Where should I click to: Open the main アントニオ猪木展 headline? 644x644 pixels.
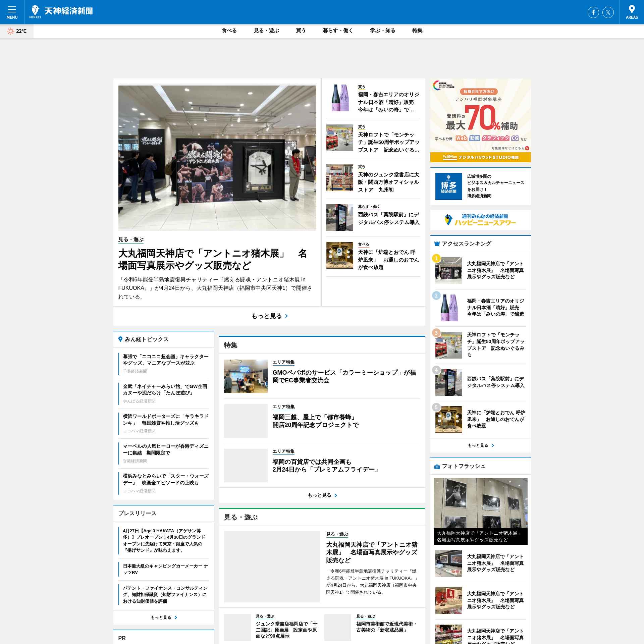click(213, 259)
